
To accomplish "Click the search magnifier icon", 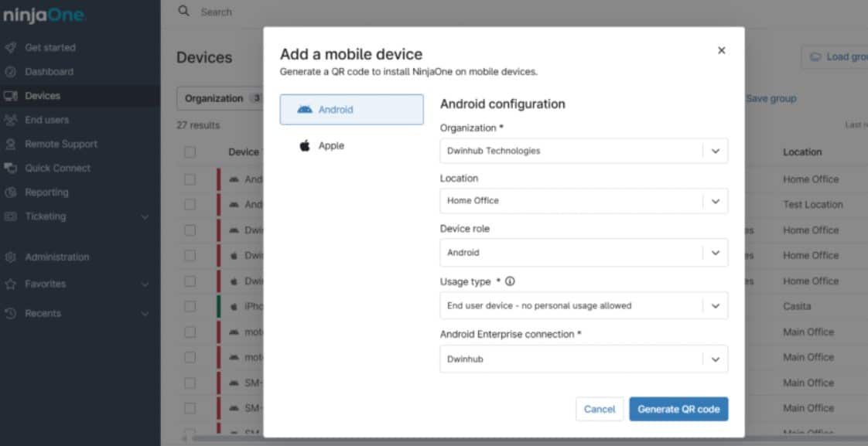I will (x=184, y=11).
